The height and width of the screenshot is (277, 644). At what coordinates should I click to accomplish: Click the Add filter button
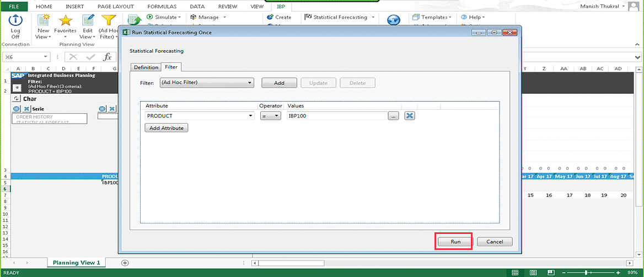[280, 83]
